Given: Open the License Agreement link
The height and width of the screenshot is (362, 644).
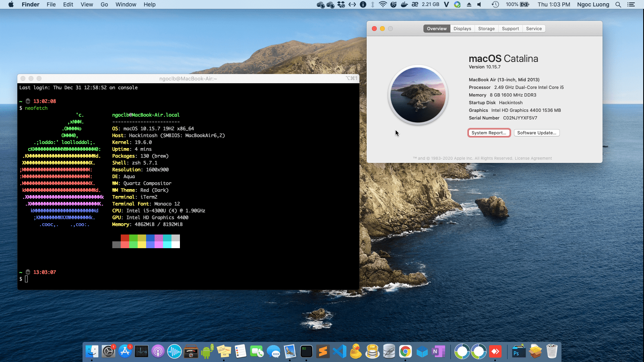Looking at the screenshot, I should [533, 158].
